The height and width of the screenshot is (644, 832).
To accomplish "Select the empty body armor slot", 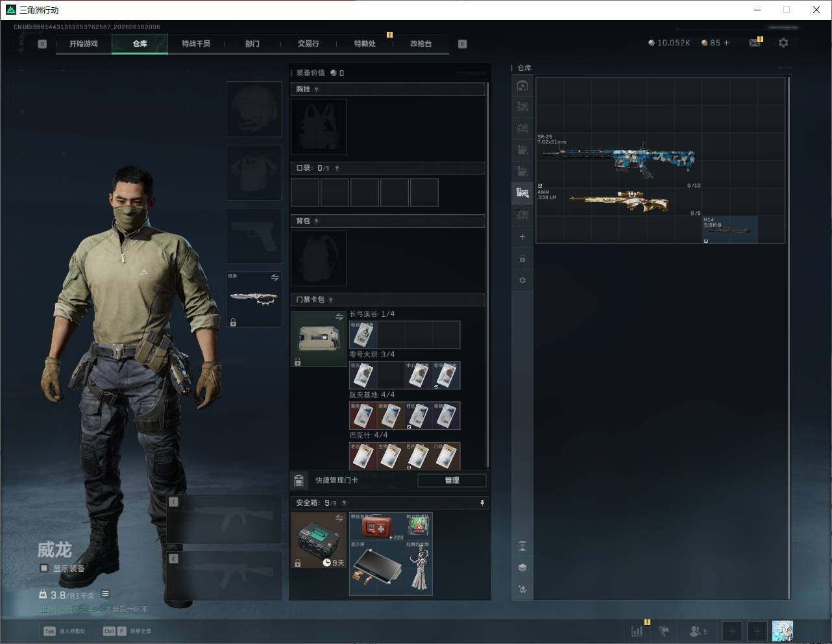I will 254,173.
